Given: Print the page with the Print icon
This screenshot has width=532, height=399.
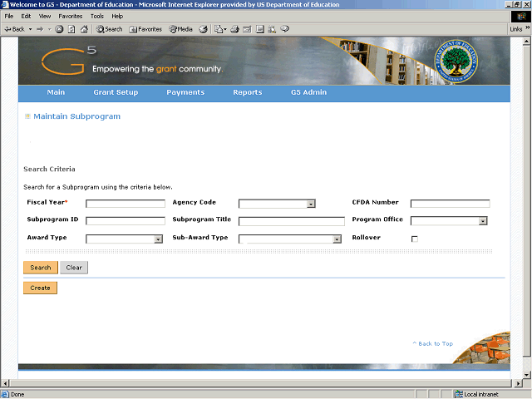Looking at the screenshot, I should point(234,29).
